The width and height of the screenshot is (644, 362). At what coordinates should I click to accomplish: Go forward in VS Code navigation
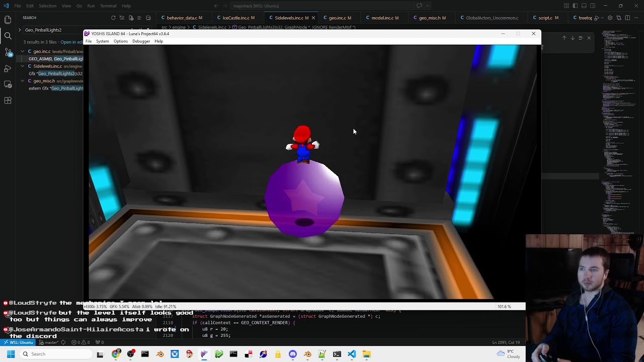tap(224, 6)
